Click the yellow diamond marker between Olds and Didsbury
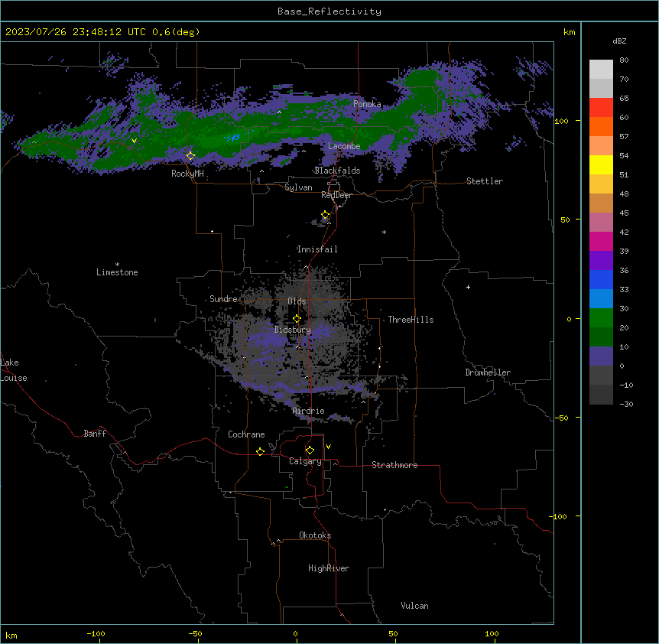 point(297,318)
